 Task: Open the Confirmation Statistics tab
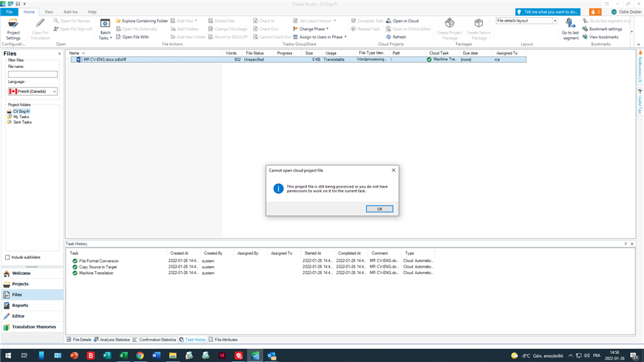pyautogui.click(x=155, y=340)
